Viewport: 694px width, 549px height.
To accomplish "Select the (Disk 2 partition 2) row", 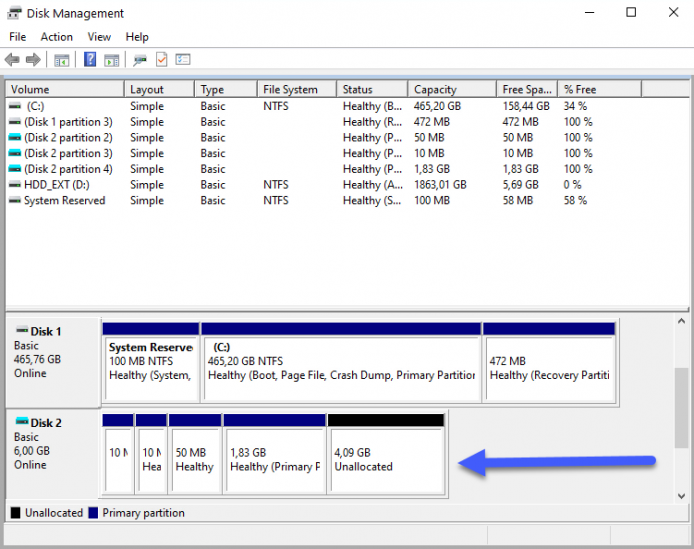I will pyautogui.click(x=347, y=138).
